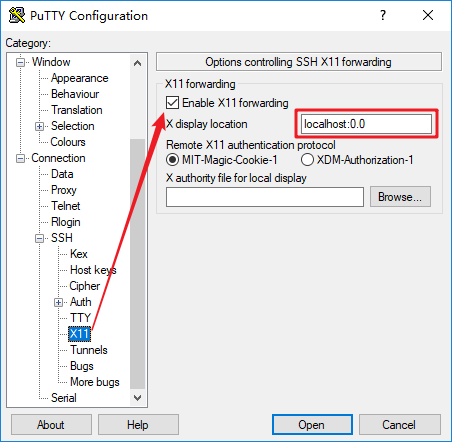Image resolution: width=452 pixels, height=442 pixels.
Task: Expand the Selection tree node
Action: (39, 126)
